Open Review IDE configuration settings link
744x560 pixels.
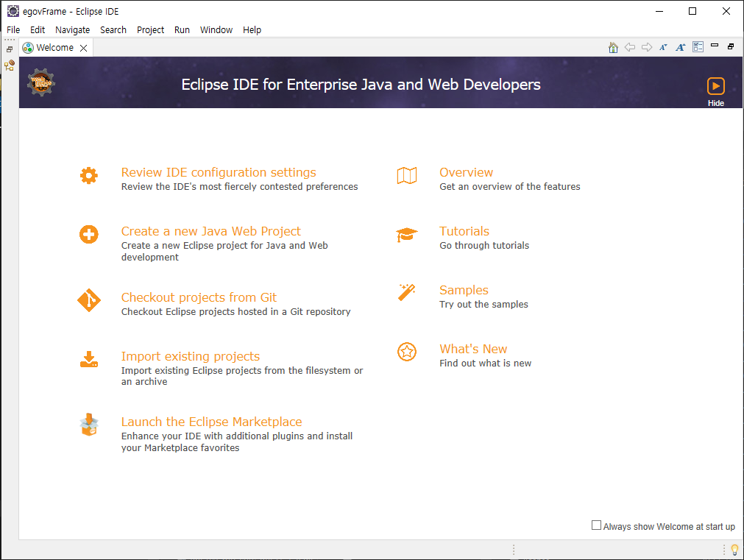(219, 172)
